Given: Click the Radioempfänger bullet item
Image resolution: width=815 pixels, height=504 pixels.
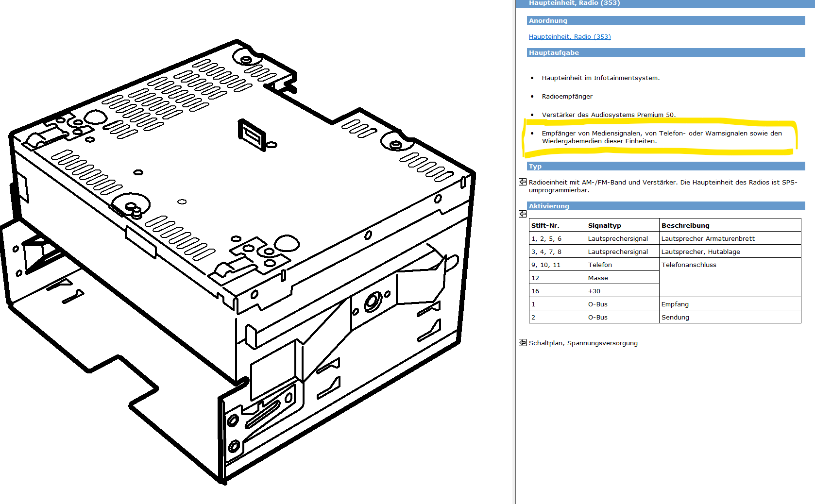Looking at the screenshot, I should [567, 96].
